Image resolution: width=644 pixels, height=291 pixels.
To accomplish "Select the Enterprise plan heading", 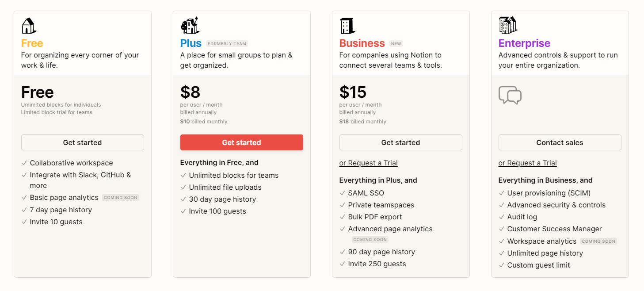I will point(524,43).
